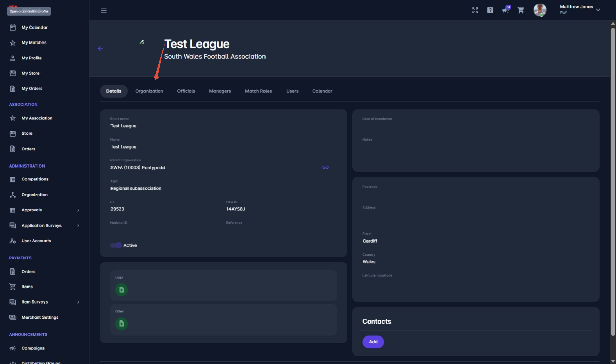This screenshot has height=364, width=616.
Task: Click the Application Surveys sidebar icon
Action: [13, 225]
